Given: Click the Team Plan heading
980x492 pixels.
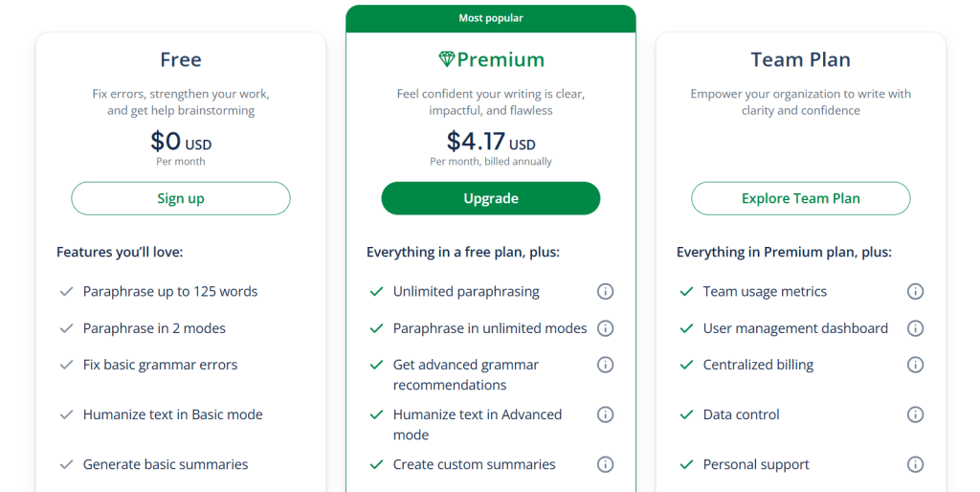Looking at the screenshot, I should click(800, 59).
